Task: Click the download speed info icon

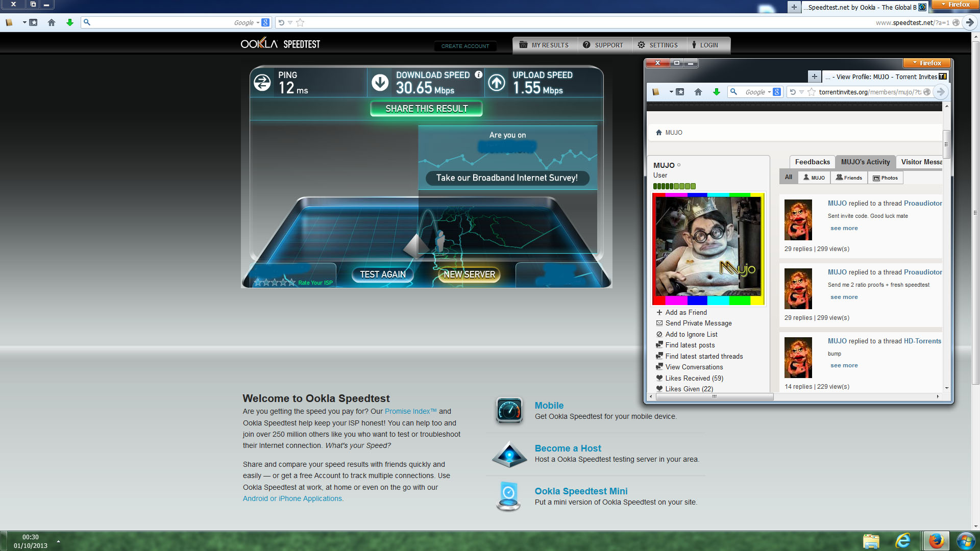Action: tap(478, 74)
